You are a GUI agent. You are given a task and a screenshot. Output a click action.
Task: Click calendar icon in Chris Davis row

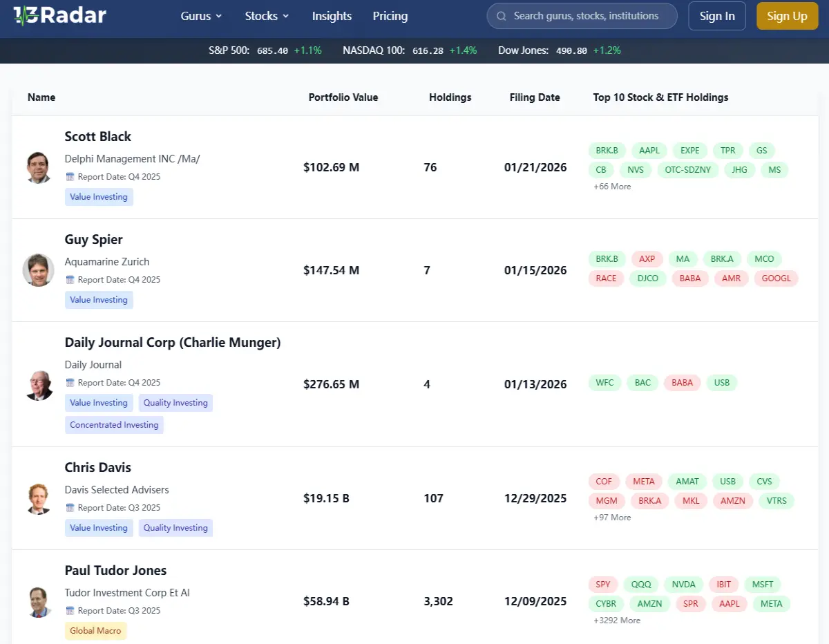click(70, 508)
